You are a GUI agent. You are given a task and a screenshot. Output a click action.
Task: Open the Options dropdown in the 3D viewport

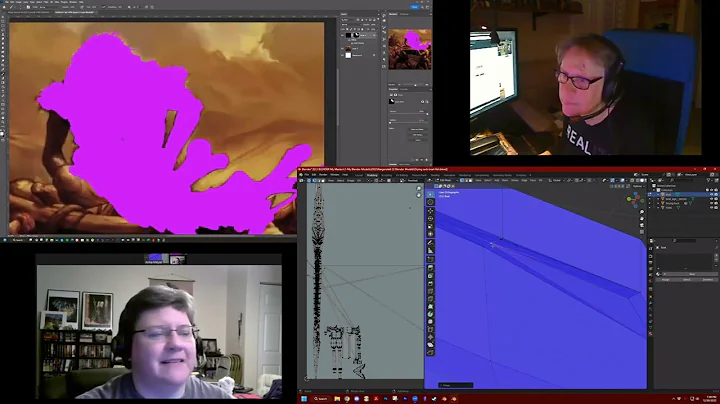(639, 186)
